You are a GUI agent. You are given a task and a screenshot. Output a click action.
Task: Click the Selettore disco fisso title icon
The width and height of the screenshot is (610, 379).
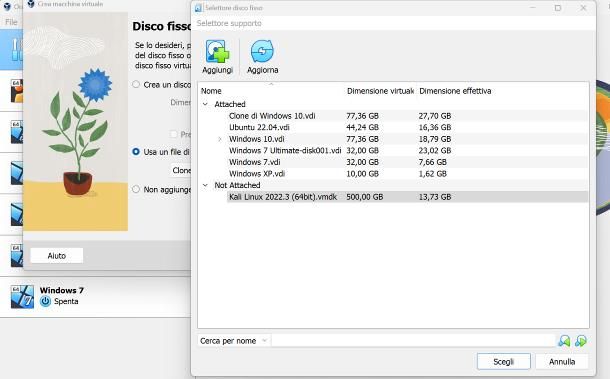199,8
